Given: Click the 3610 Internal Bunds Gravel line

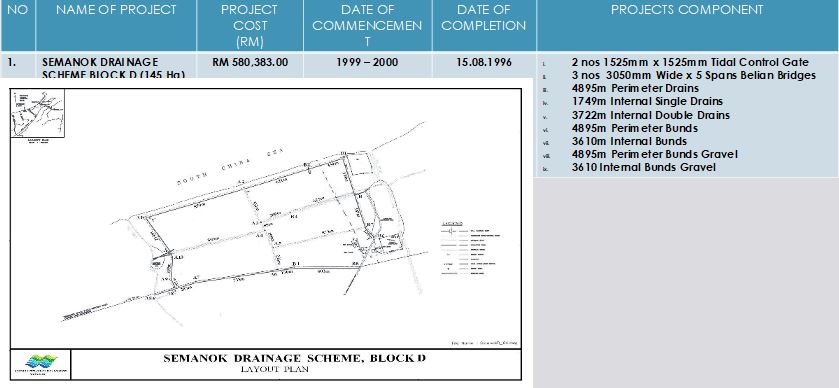Looking at the screenshot, I should coord(643,167).
